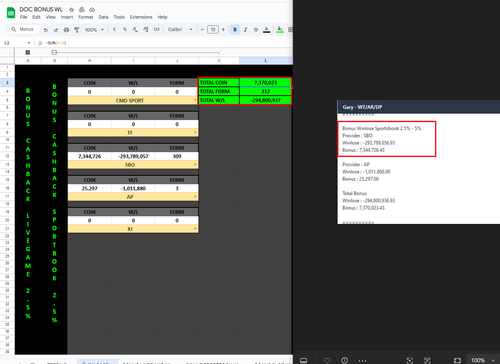Select the AP coin cell 25,297
The image size is (500, 364).
click(x=89, y=188)
